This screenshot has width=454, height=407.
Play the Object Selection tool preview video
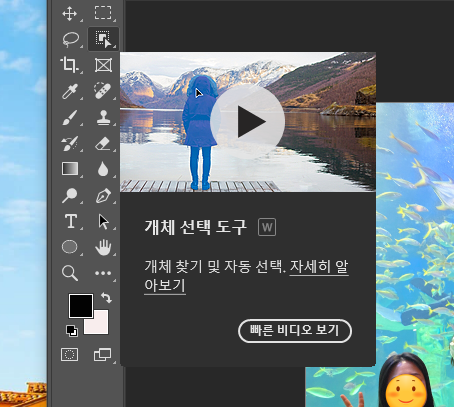tap(248, 122)
